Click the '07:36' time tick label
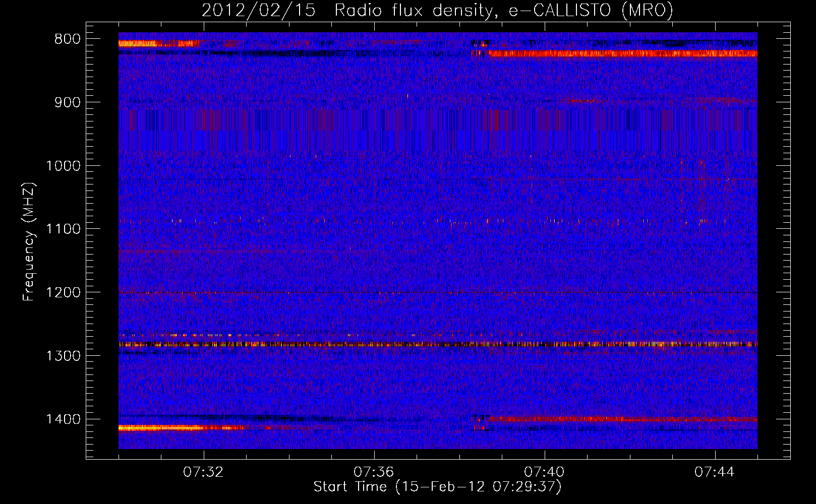The height and width of the screenshot is (504, 816). point(374,472)
